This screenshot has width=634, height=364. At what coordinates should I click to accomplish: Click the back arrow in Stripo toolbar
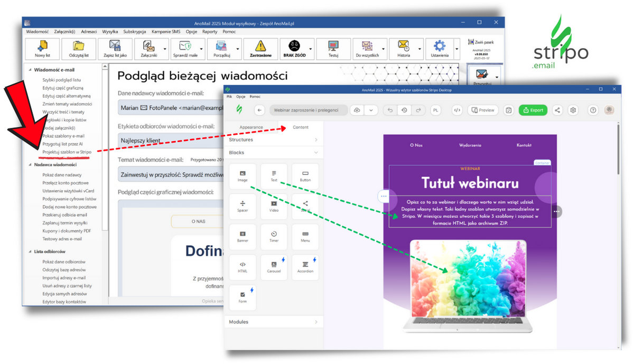[259, 110]
